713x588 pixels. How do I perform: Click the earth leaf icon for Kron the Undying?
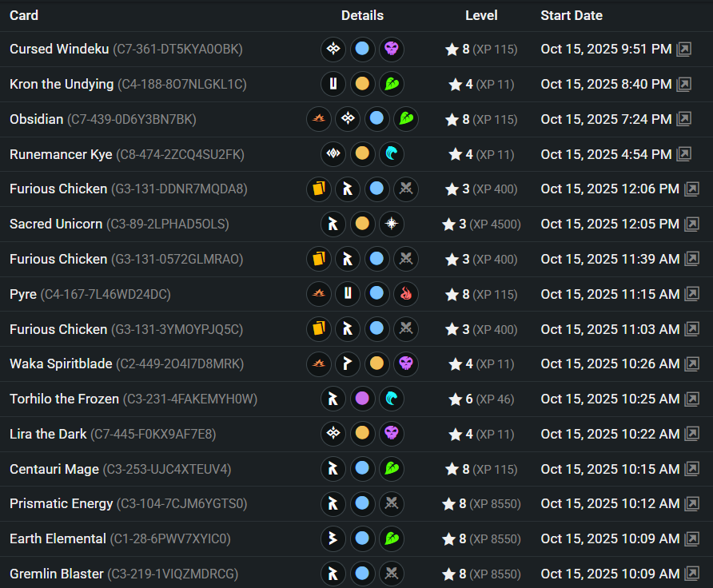point(392,84)
